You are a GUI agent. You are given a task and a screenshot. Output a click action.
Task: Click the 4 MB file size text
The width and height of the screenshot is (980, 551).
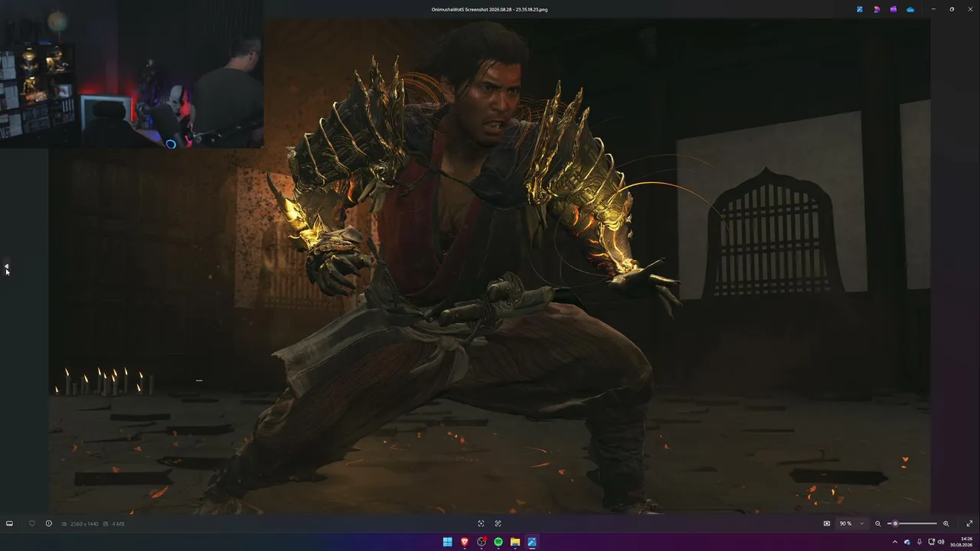(x=118, y=523)
